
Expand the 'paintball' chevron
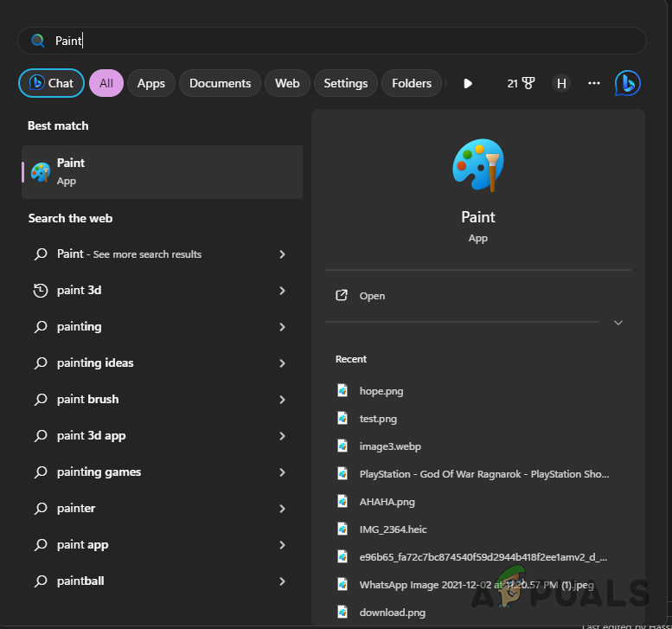click(x=282, y=581)
